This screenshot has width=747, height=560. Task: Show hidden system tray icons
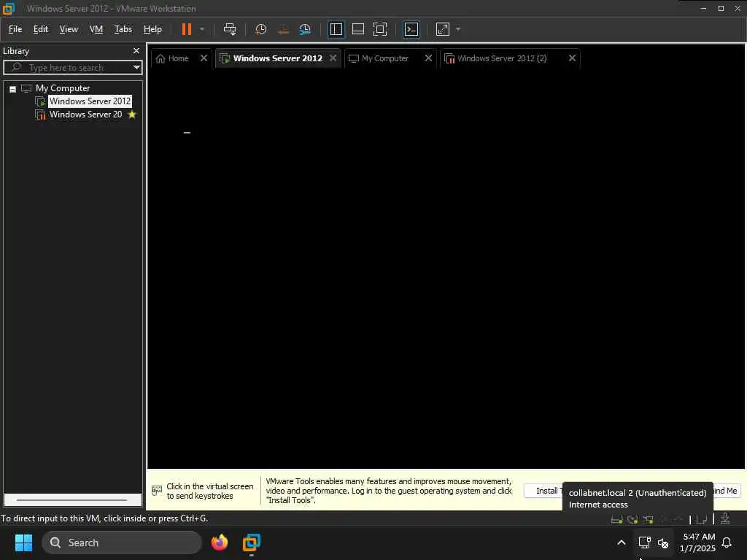622,542
